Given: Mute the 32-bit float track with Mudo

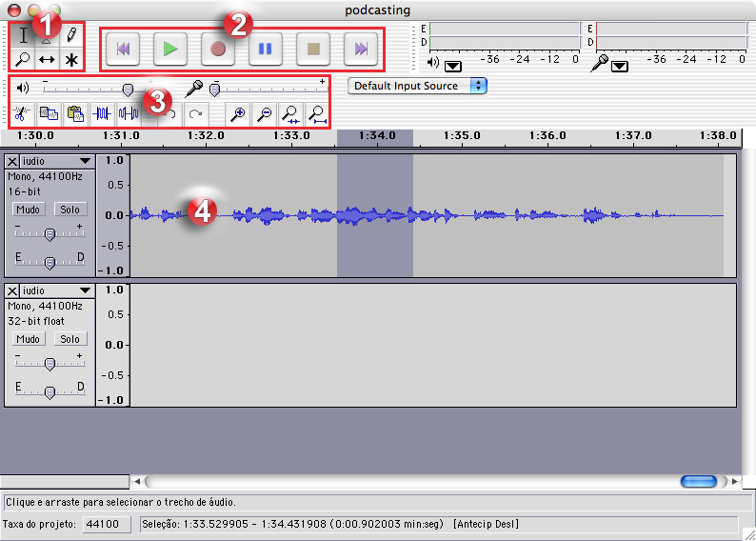Looking at the screenshot, I should pyautogui.click(x=29, y=339).
